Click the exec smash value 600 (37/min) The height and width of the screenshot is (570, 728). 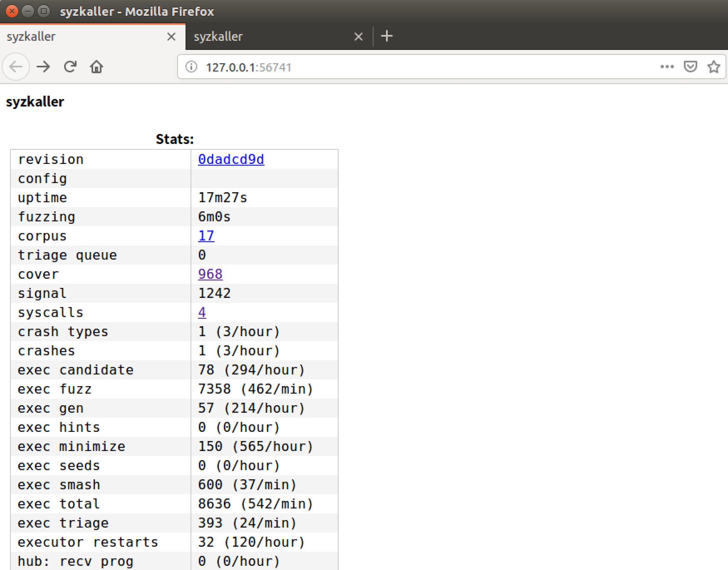pos(247,485)
